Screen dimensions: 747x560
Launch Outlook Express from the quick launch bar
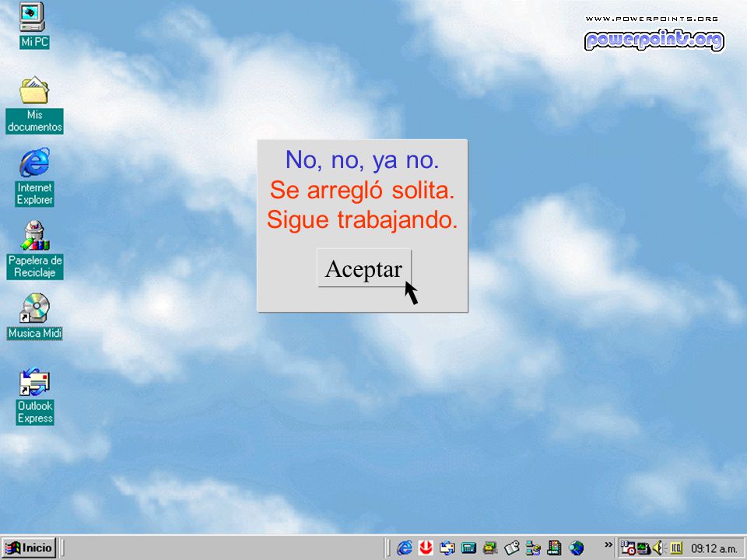[447, 548]
